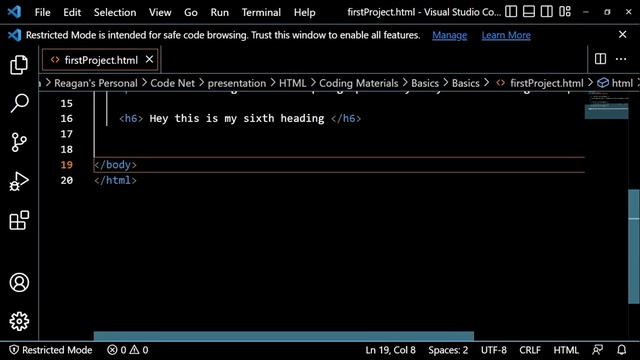
Task: Click the minimap code preview
Action: pos(607,105)
